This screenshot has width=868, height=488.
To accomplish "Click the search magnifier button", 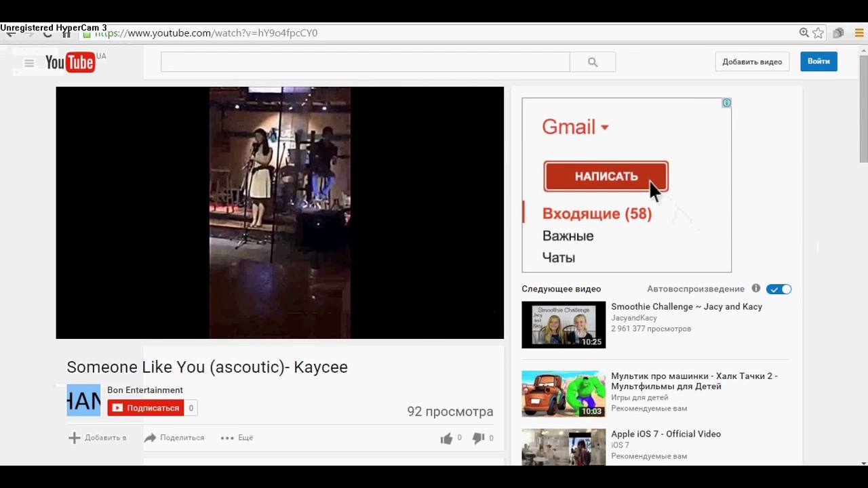I will click(593, 62).
